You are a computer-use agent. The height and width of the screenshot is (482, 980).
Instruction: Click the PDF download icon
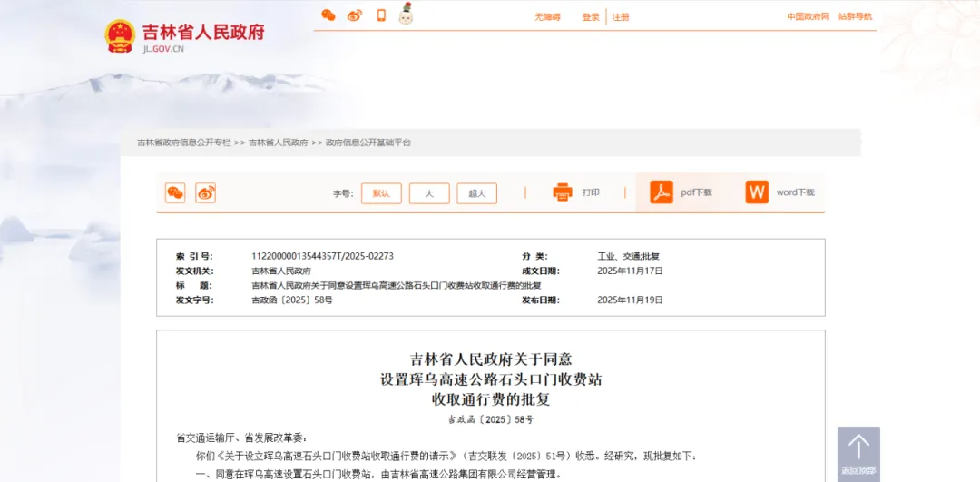tap(661, 192)
